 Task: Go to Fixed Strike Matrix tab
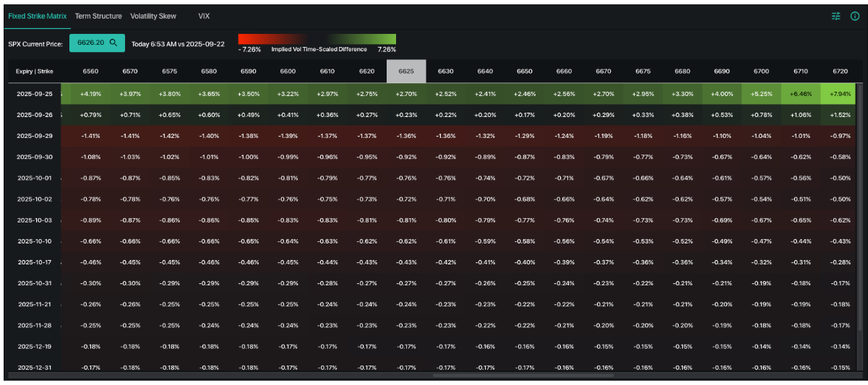pos(38,16)
